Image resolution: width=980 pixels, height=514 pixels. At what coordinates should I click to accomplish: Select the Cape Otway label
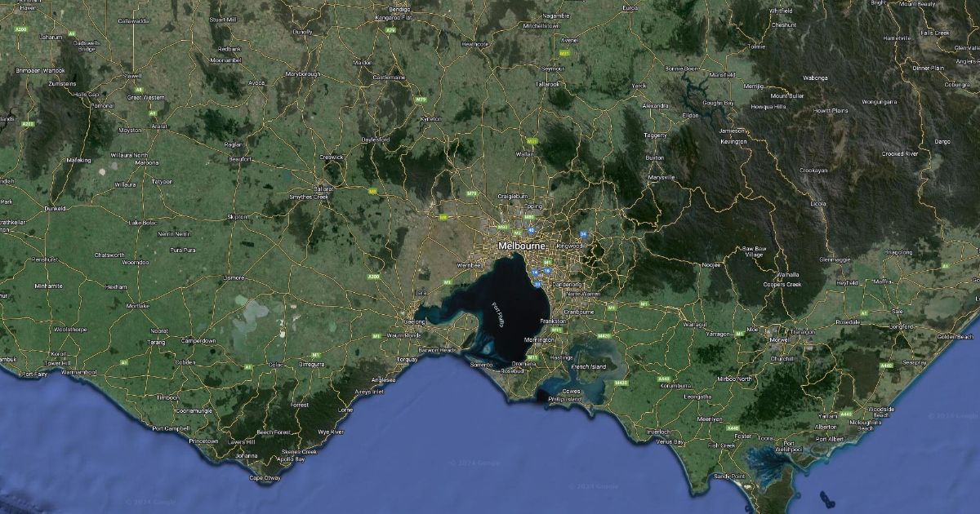[x=264, y=477]
